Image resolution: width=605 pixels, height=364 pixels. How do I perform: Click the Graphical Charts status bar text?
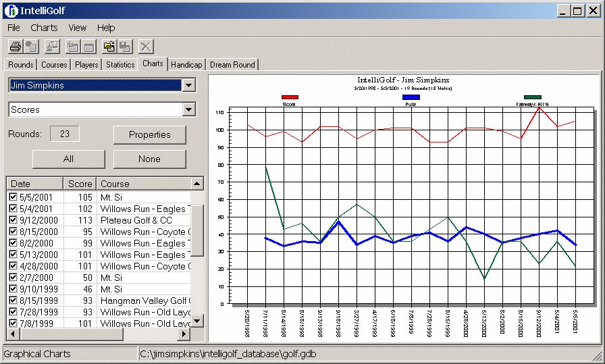pos(37,354)
